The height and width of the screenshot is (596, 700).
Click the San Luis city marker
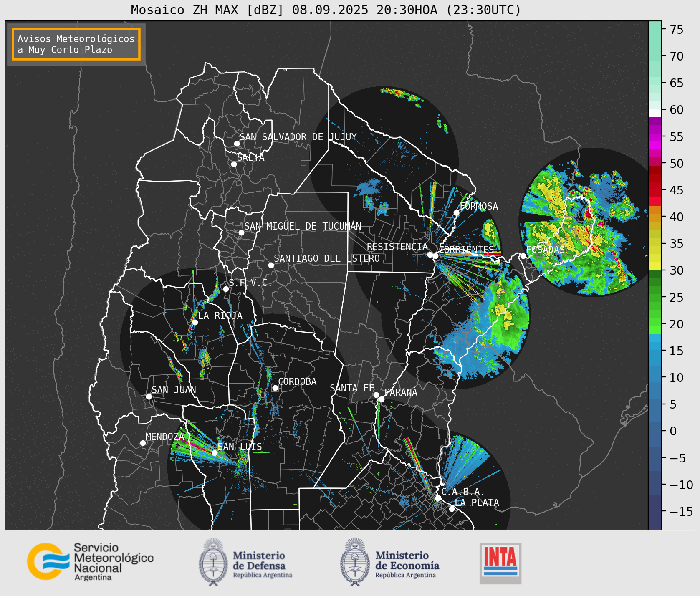pyautogui.click(x=215, y=453)
